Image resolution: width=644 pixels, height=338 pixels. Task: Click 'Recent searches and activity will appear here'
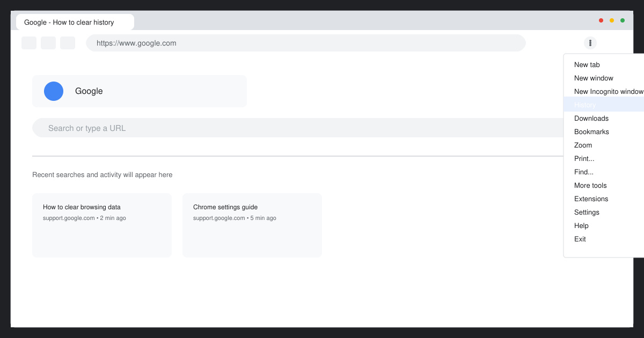[x=103, y=175]
